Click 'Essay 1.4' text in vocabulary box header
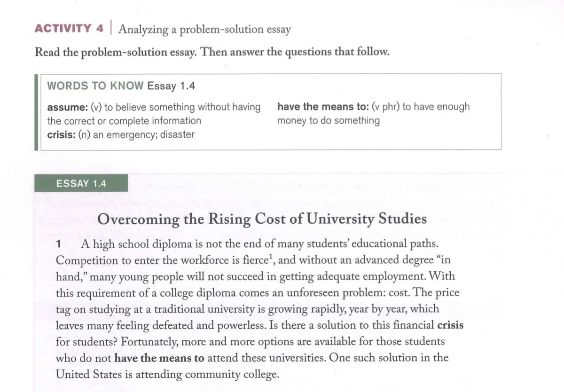Image resolution: width=564 pixels, height=392 pixels. pos(171,86)
